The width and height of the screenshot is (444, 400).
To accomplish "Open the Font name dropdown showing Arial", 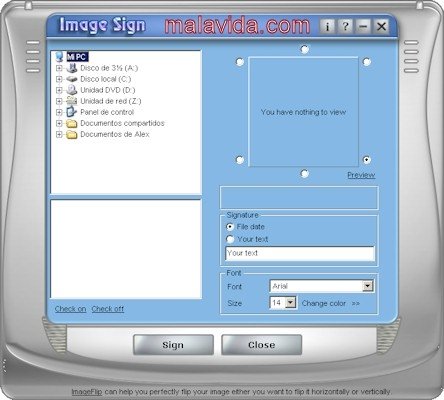I will pos(368,286).
